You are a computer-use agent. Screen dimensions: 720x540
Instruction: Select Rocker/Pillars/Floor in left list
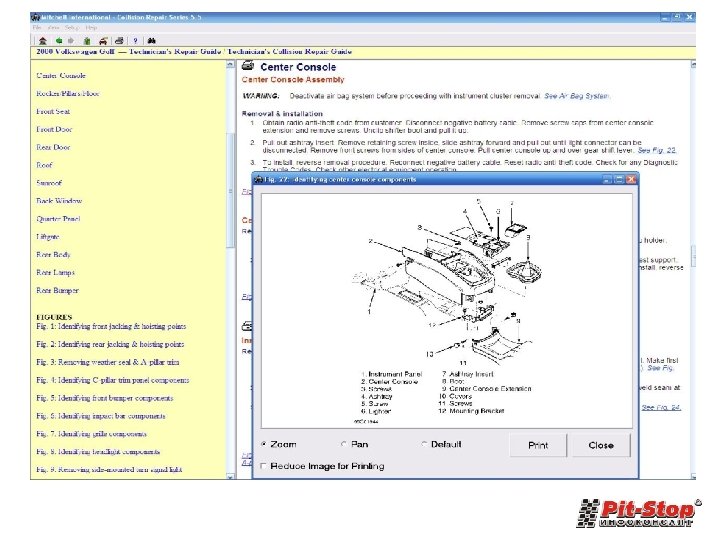tap(68, 93)
